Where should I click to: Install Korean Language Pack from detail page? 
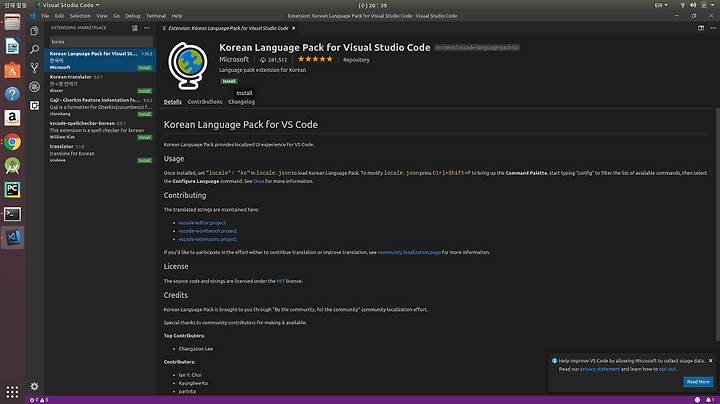[x=229, y=81]
